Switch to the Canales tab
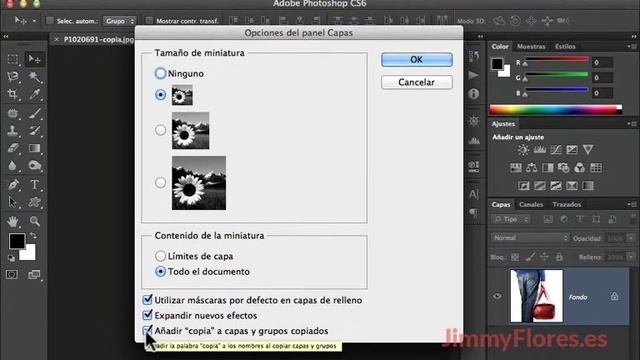 point(531,204)
